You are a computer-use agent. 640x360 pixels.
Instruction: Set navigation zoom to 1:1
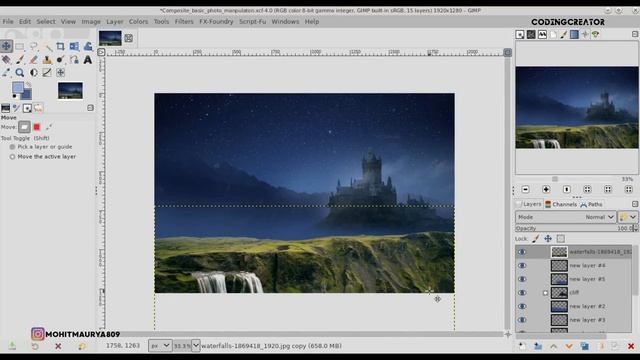coord(567,189)
